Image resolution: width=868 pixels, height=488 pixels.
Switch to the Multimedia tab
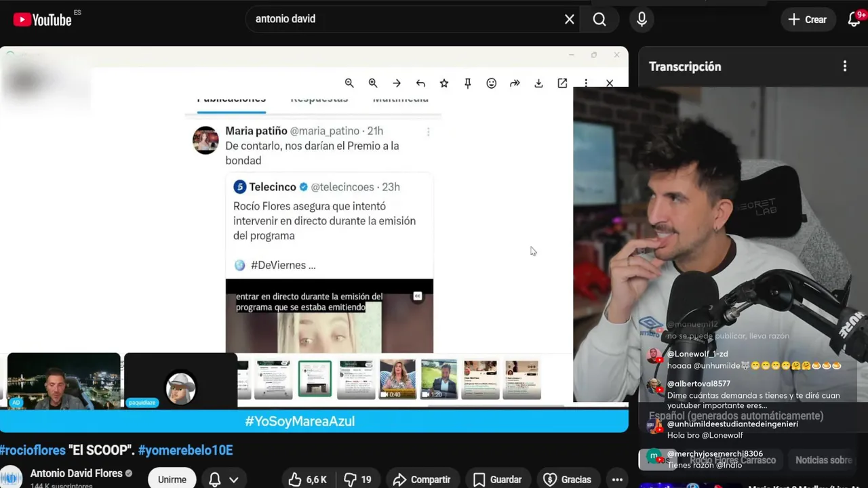coord(400,100)
